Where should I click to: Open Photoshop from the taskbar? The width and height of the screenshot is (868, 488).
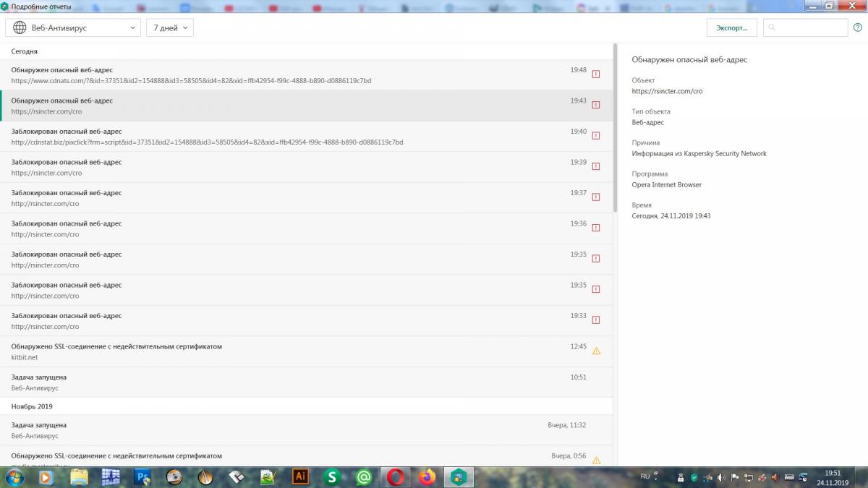click(142, 476)
